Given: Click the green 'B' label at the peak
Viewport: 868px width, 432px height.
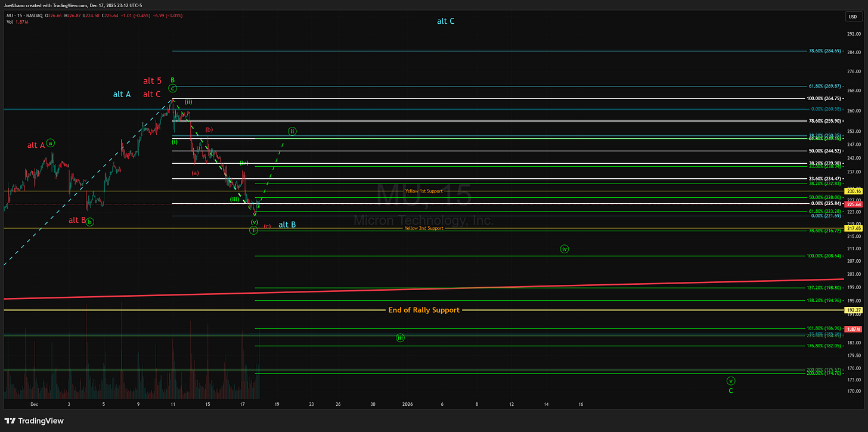Looking at the screenshot, I should pyautogui.click(x=172, y=79).
